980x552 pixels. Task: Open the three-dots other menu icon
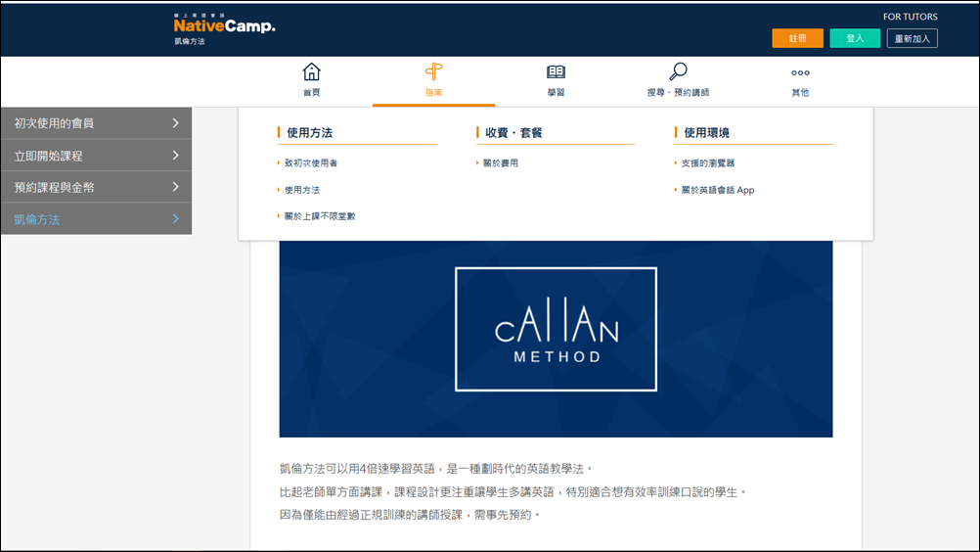800,73
